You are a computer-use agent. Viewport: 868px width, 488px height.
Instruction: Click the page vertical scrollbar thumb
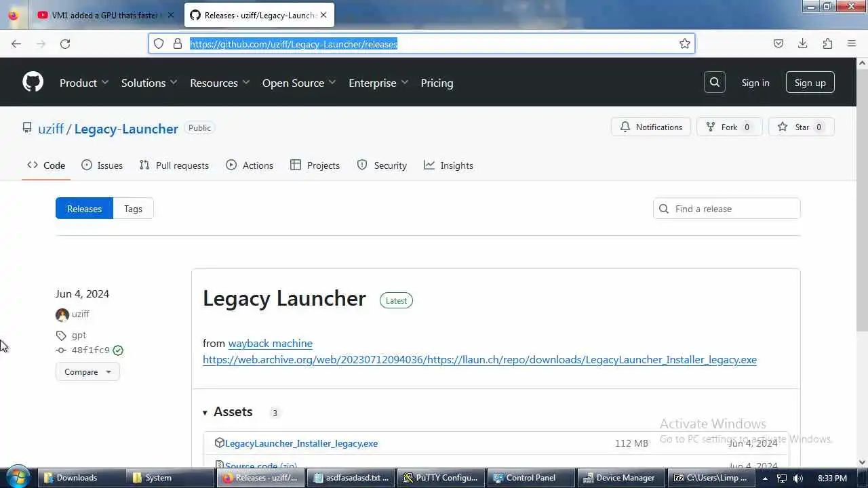pyautogui.click(x=862, y=201)
